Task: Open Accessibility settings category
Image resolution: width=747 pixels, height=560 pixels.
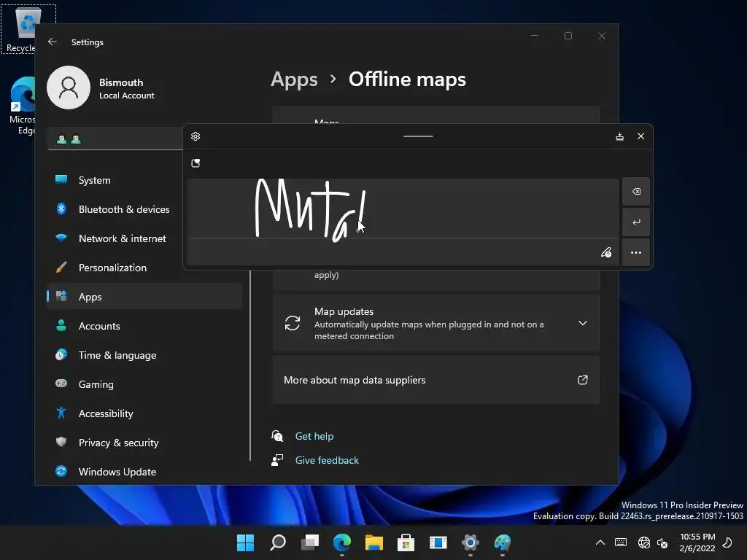Action: 144,413
